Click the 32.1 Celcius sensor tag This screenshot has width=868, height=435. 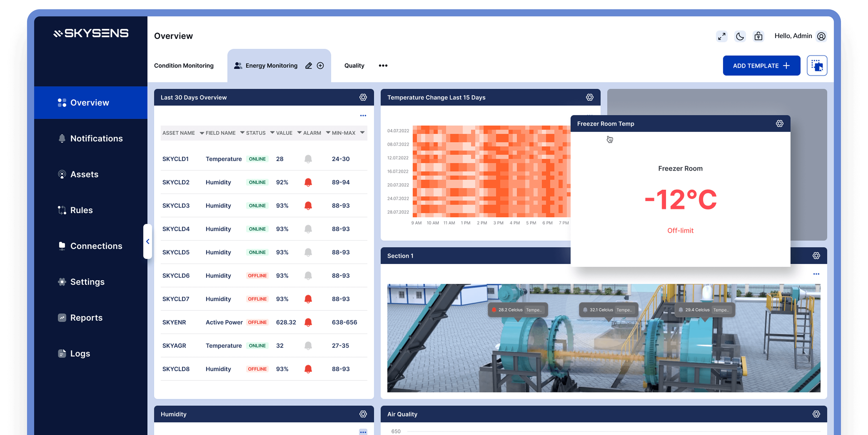coord(608,310)
